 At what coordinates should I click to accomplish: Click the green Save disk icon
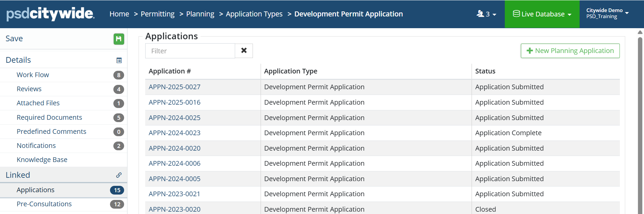tap(119, 39)
